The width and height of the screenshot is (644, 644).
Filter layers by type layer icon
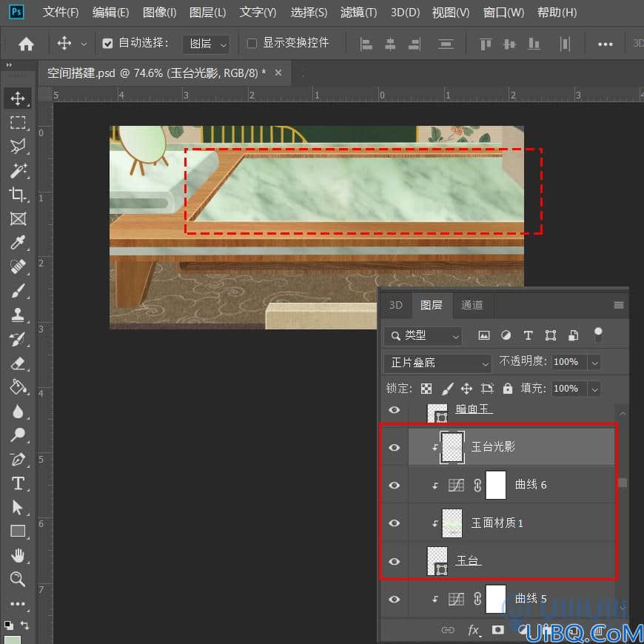(529, 335)
